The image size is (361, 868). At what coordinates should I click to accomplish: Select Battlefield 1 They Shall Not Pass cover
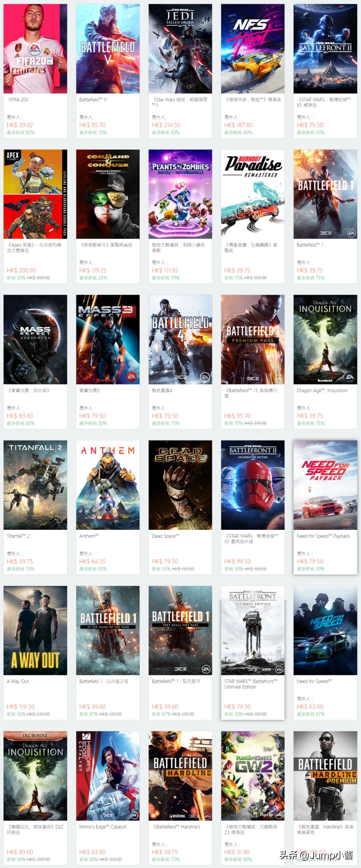180,631
